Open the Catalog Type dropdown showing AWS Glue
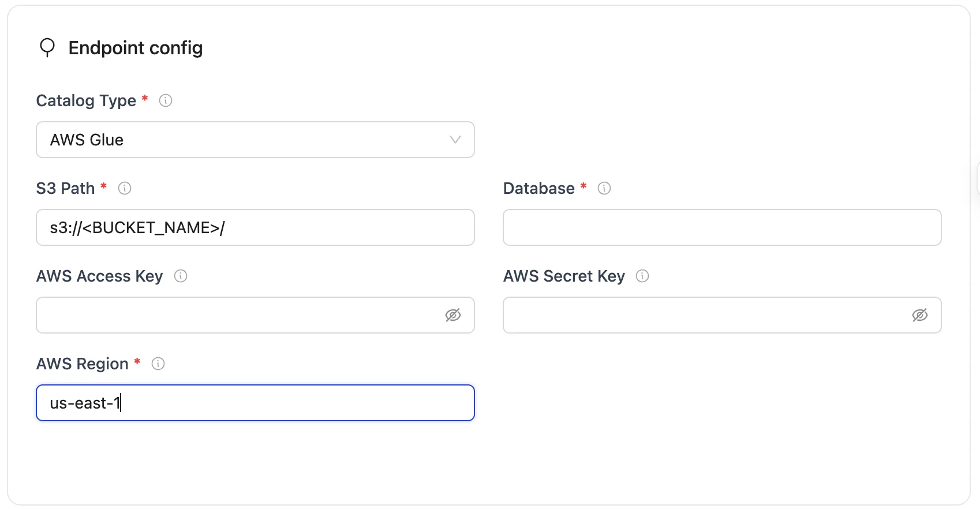This screenshot has height=509, width=980. click(242, 140)
